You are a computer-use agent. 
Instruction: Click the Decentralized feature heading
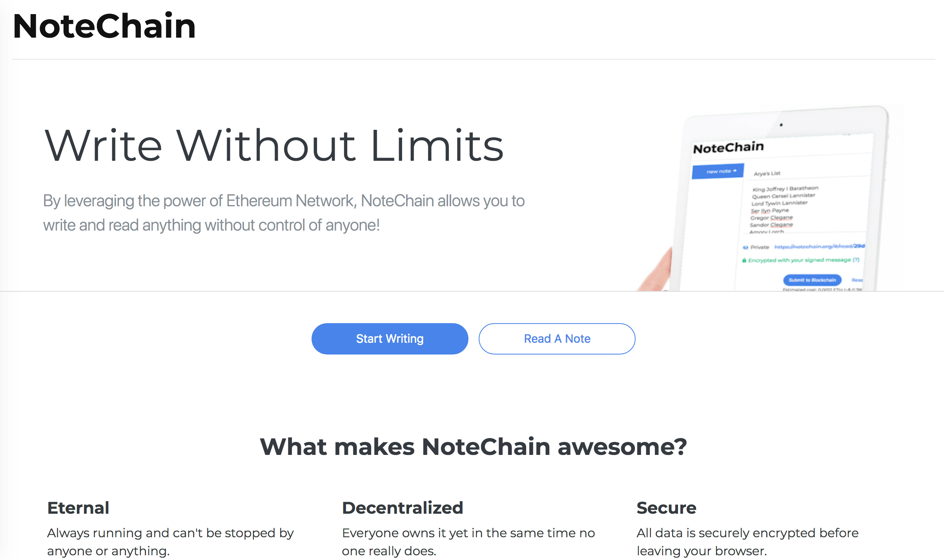point(403,508)
